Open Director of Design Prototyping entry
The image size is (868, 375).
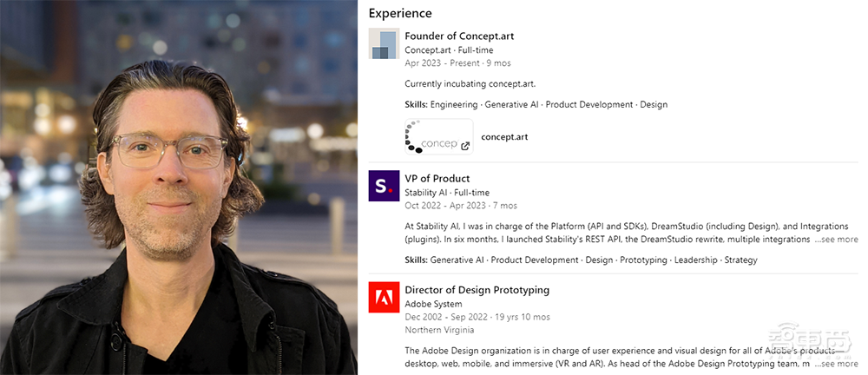(x=477, y=290)
